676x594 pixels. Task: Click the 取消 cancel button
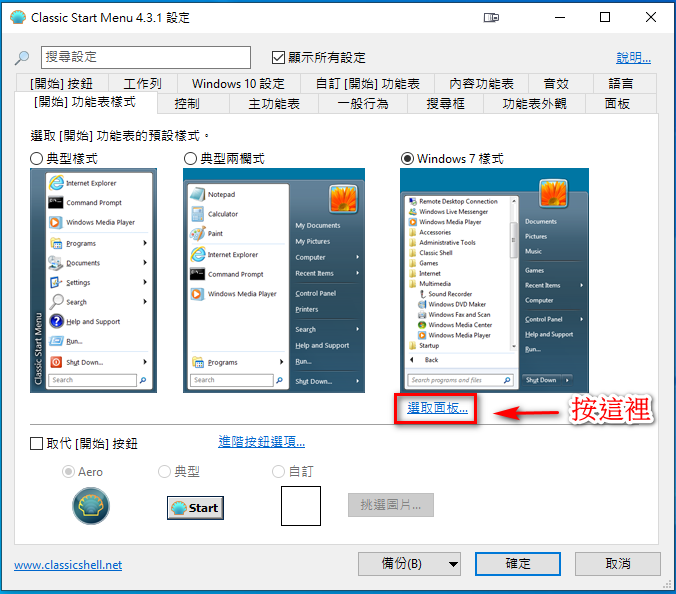coord(618,564)
